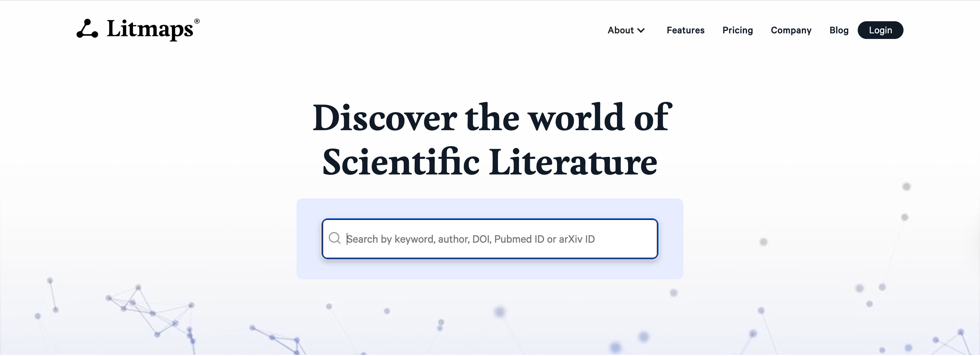Expand the chevron arrow next to About
The image size is (980, 356).
click(x=641, y=31)
